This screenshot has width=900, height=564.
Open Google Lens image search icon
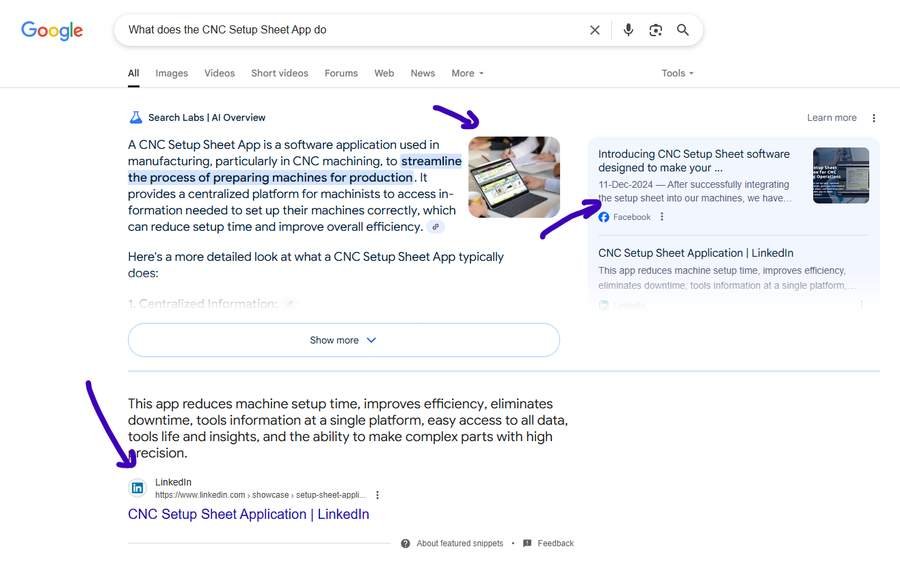coord(655,30)
